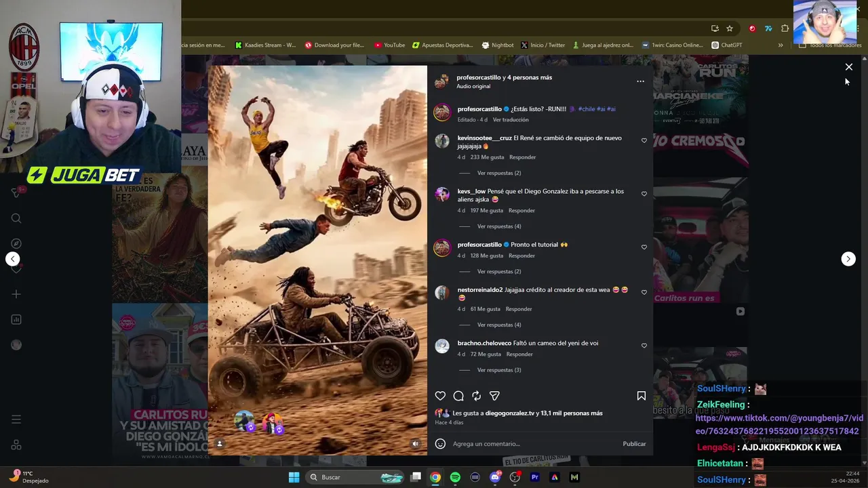View '13,1 mil personas más' likes list
868x488 pixels.
(572, 413)
